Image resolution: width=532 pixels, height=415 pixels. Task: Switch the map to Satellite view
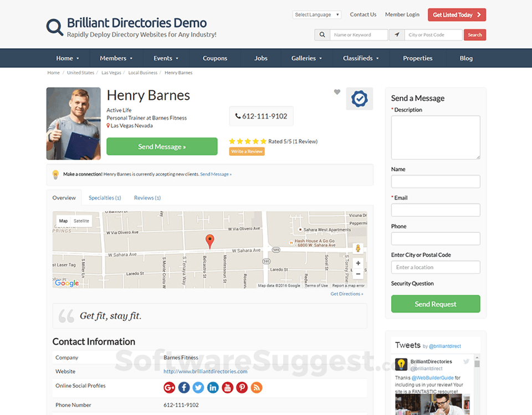(81, 221)
